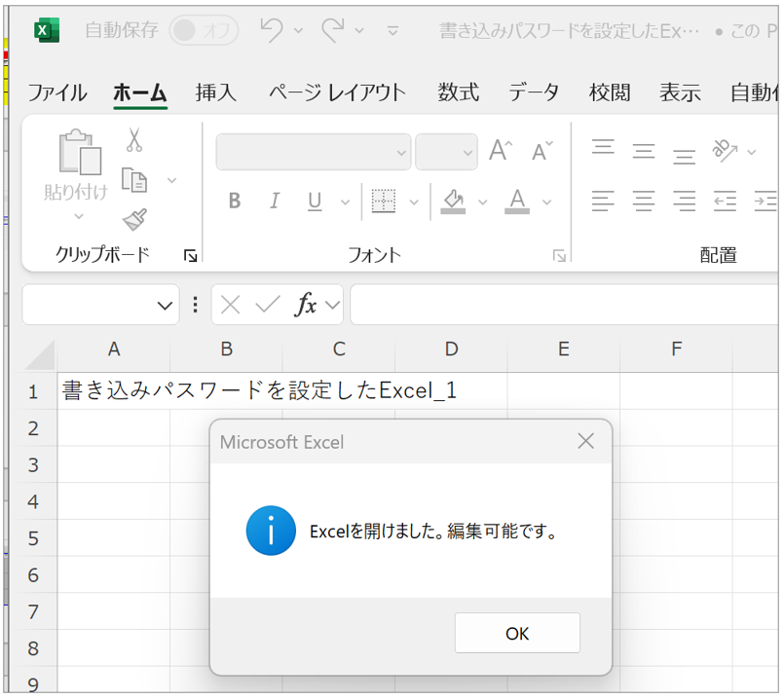This screenshot has width=784, height=699.
Task: Close the Microsoft Excel message dialog
Action: (585, 441)
